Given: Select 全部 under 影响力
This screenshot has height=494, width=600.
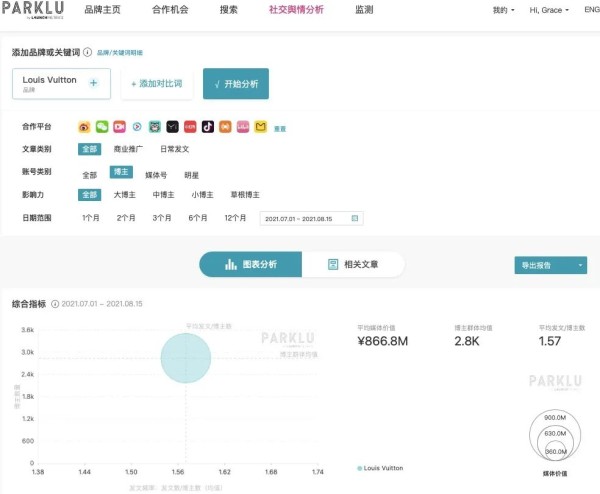Looking at the screenshot, I should pos(90,195).
